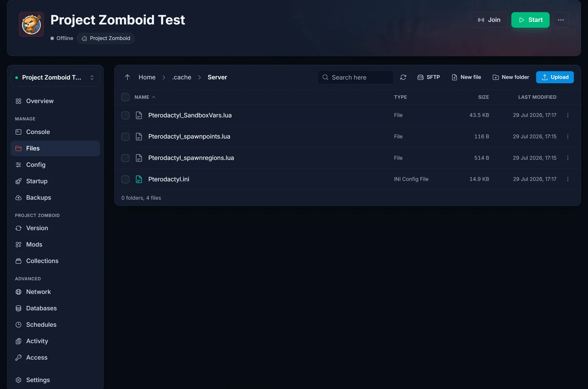Select the Pterodactyl_spawnpoints.lua checkbox

point(125,137)
